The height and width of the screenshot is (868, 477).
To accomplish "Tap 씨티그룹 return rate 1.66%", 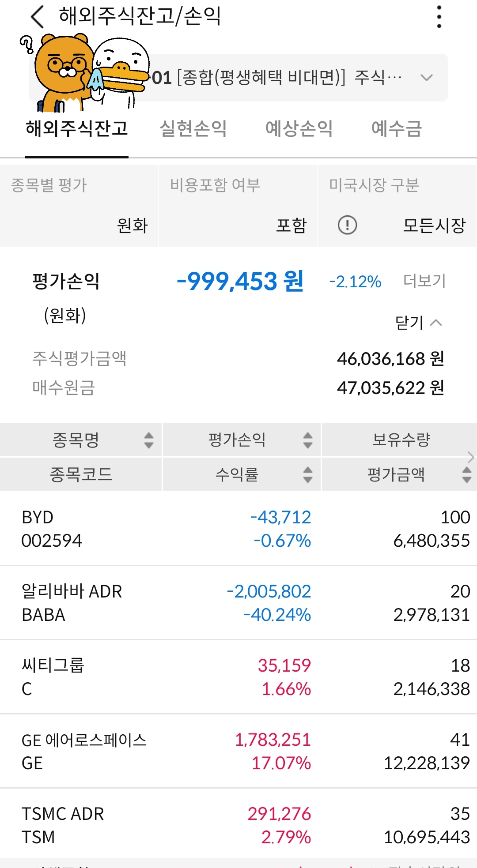I will (286, 689).
